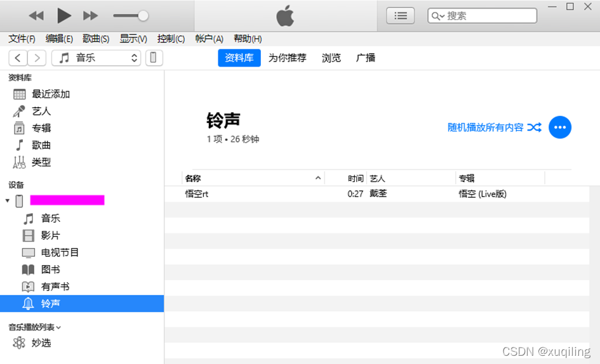Open the 歌曲(S) menu
This screenshot has width=600, height=364.
96,39
